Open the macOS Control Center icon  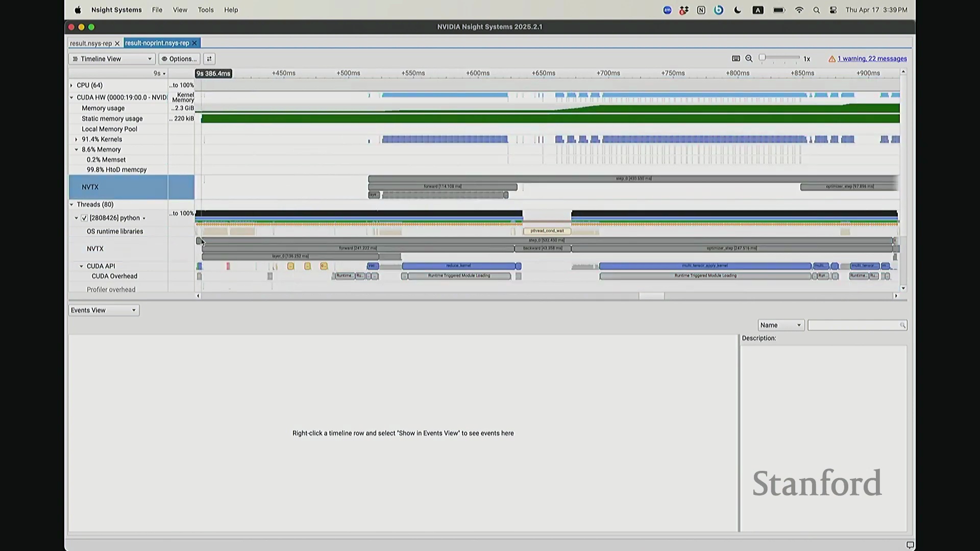click(833, 10)
